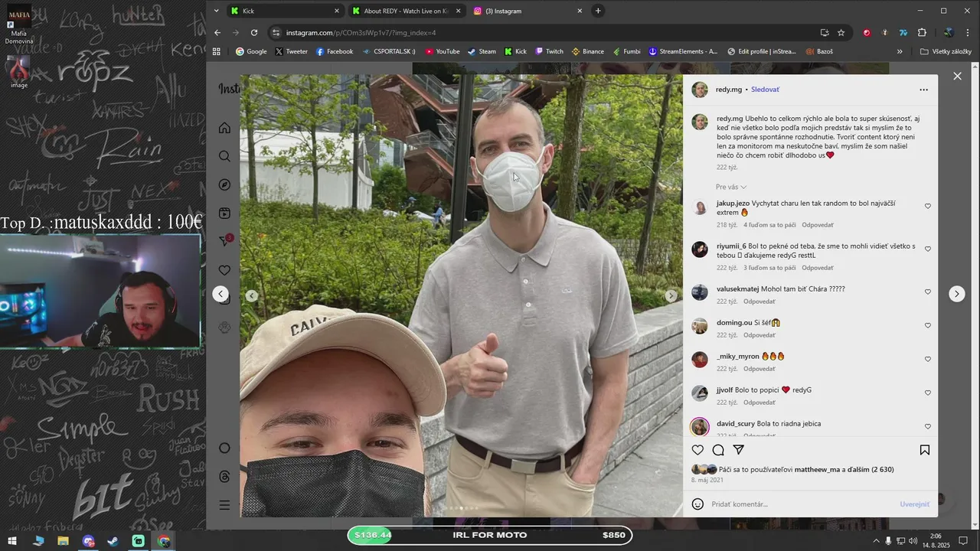Open the Chrome profile avatar

(x=949, y=33)
